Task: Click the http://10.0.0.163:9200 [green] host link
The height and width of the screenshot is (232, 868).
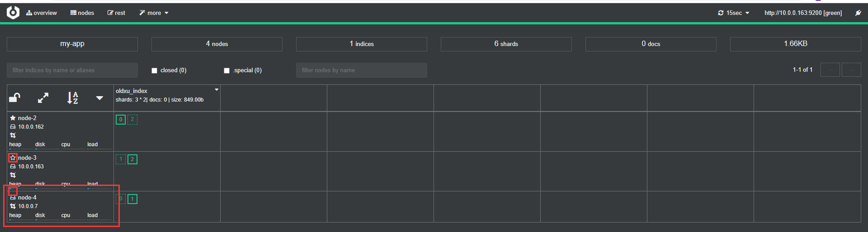Action: [803, 13]
